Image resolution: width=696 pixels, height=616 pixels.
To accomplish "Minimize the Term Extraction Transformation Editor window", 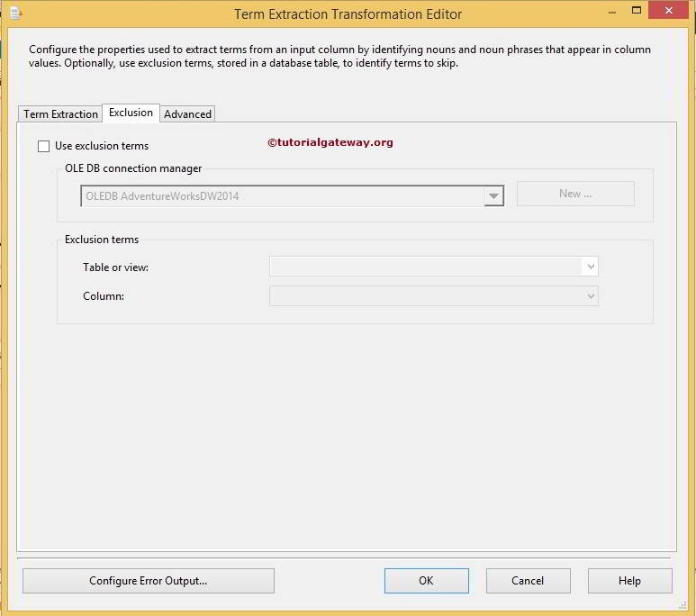I will [x=612, y=13].
